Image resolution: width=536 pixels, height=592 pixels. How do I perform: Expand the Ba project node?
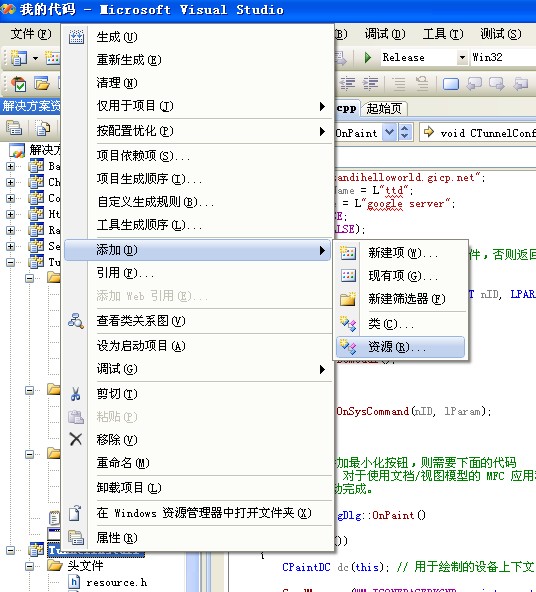point(11,166)
